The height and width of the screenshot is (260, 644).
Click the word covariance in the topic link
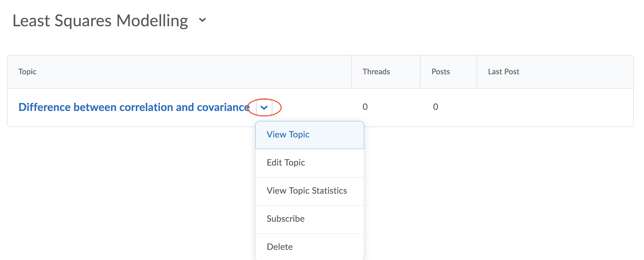(223, 107)
